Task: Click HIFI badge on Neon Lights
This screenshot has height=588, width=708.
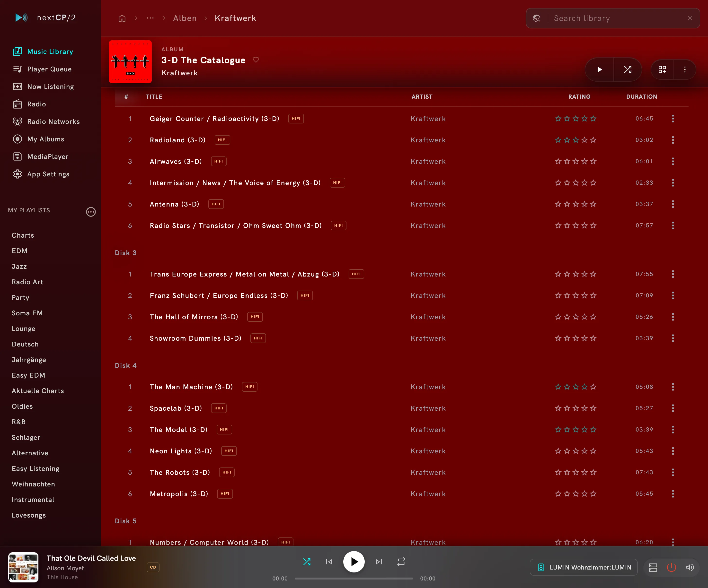Action: 229,451
